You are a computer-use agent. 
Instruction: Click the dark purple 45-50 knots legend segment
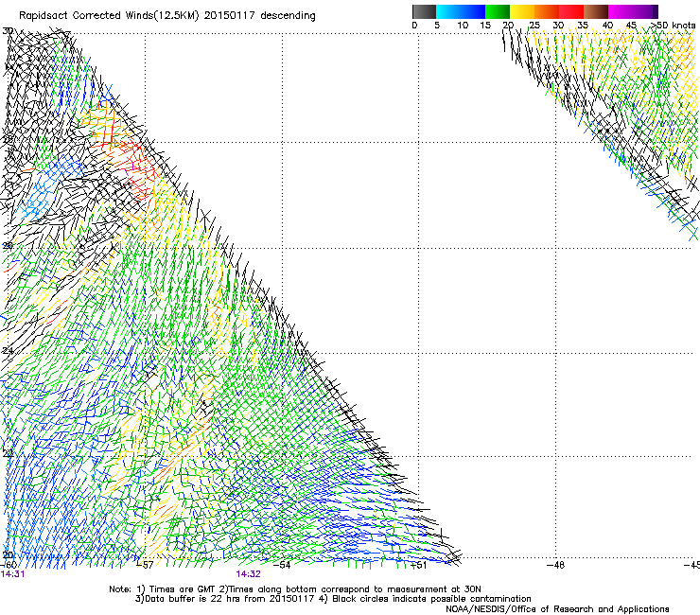(x=645, y=11)
